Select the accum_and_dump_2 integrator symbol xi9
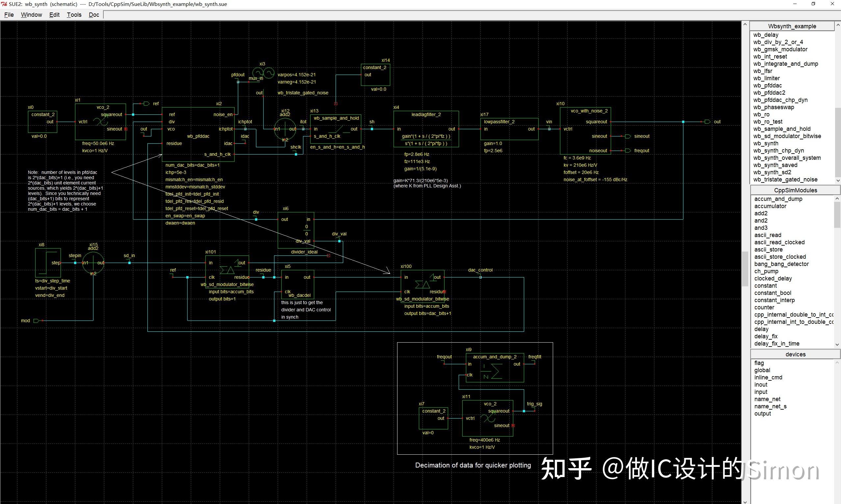841x504 pixels. coord(495,369)
